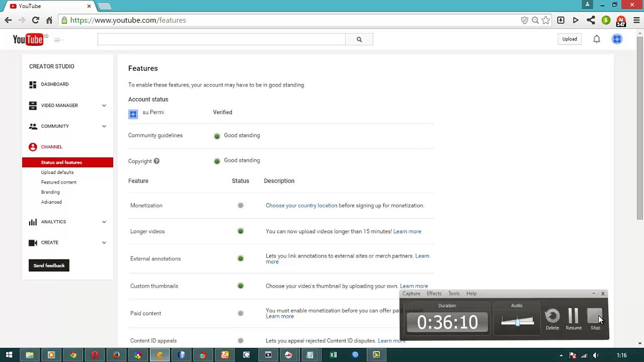Click Learn more for Custom thumbnails
The height and width of the screenshot is (362, 644).
[414, 287]
